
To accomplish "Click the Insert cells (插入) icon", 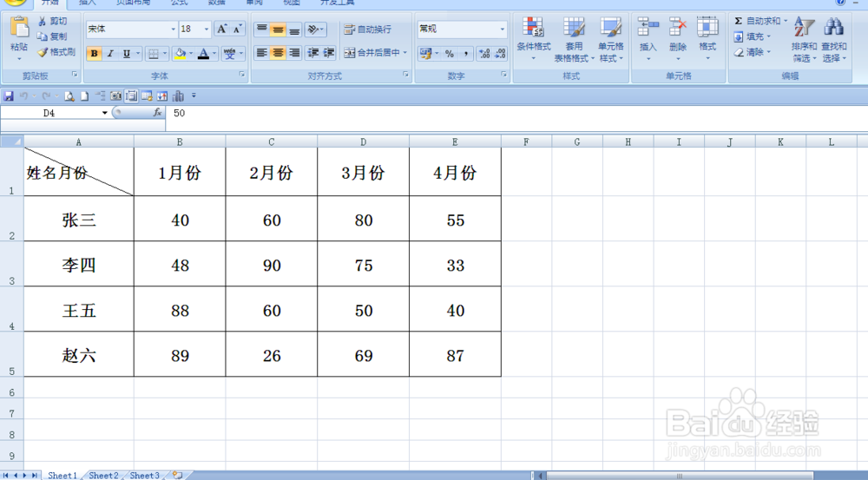I will pos(648,27).
